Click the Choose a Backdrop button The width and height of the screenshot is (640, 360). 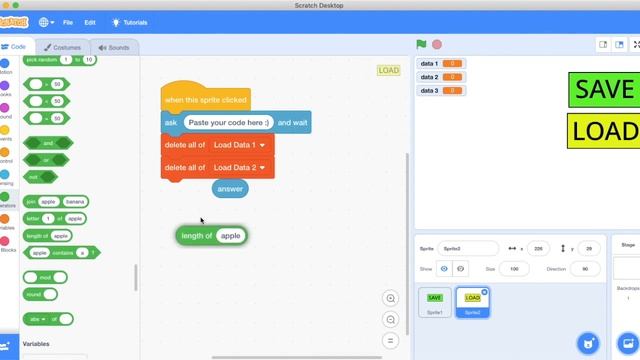[x=628, y=343]
